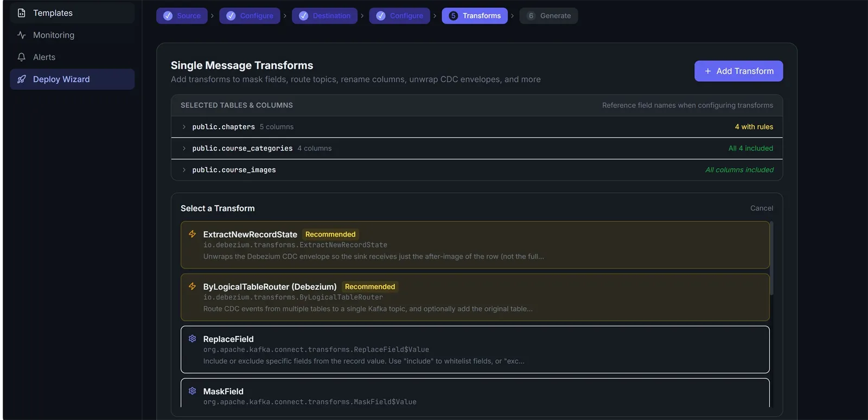Click the gear icon beside MaskField
868x420 pixels.
pyautogui.click(x=192, y=391)
